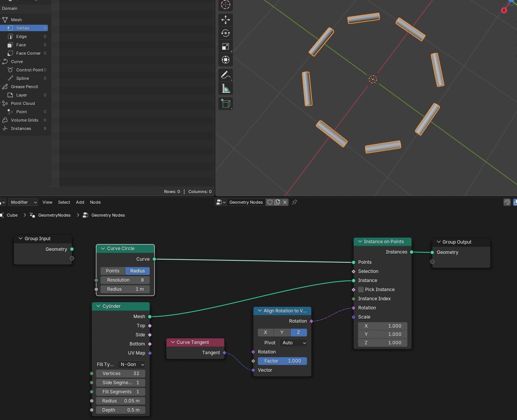Select the Face Corner domain row
The width and height of the screenshot is (517, 420).
24,53
